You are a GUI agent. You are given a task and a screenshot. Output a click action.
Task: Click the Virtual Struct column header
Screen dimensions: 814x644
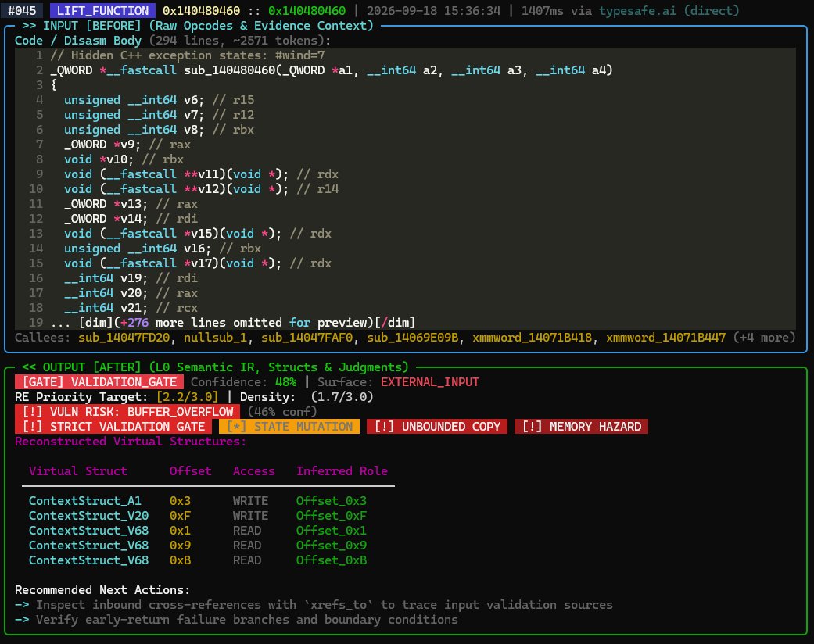coord(78,471)
